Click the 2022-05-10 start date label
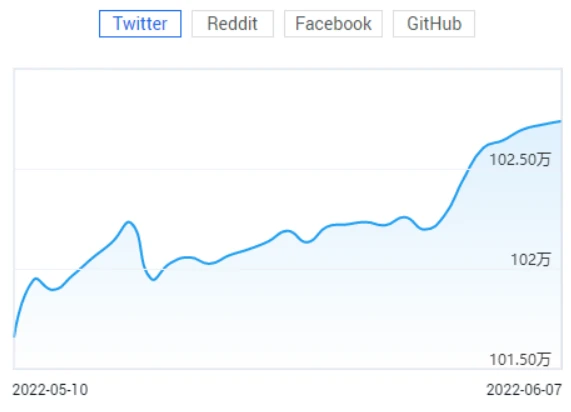 coord(50,390)
